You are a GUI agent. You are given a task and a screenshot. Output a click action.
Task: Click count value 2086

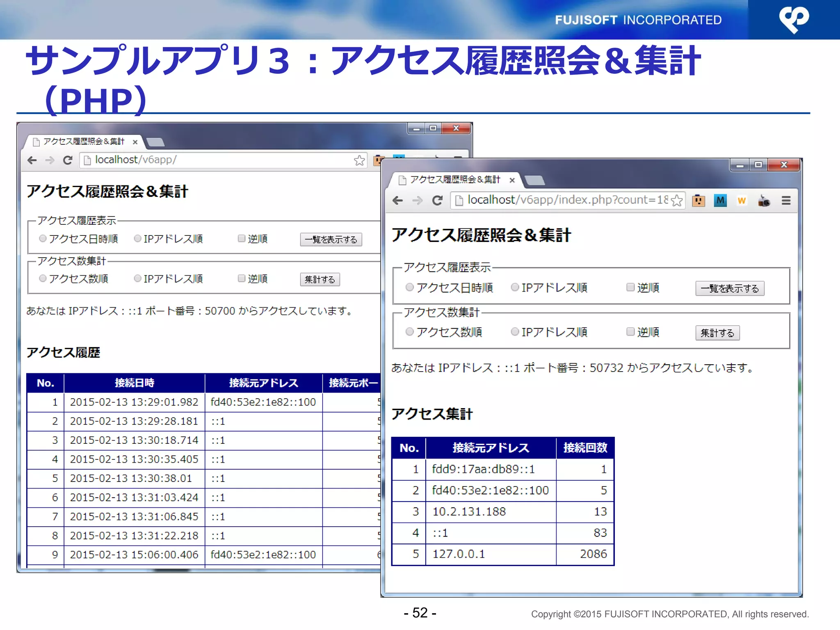[593, 554]
